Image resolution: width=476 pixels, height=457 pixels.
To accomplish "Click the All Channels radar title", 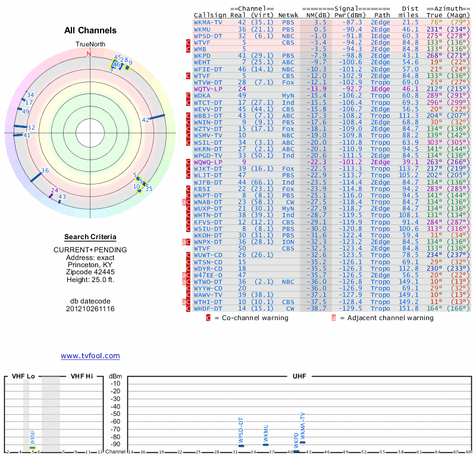I will pos(90,30).
